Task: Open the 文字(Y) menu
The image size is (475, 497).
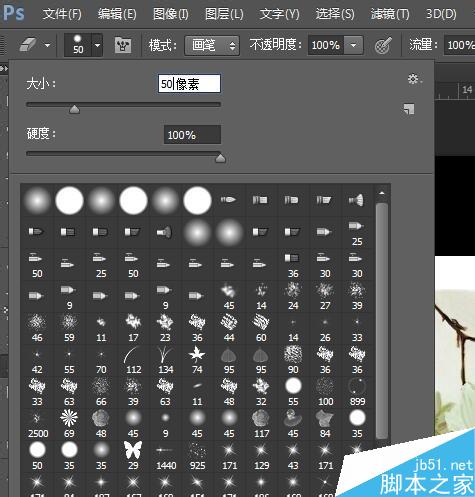Action: point(279,14)
